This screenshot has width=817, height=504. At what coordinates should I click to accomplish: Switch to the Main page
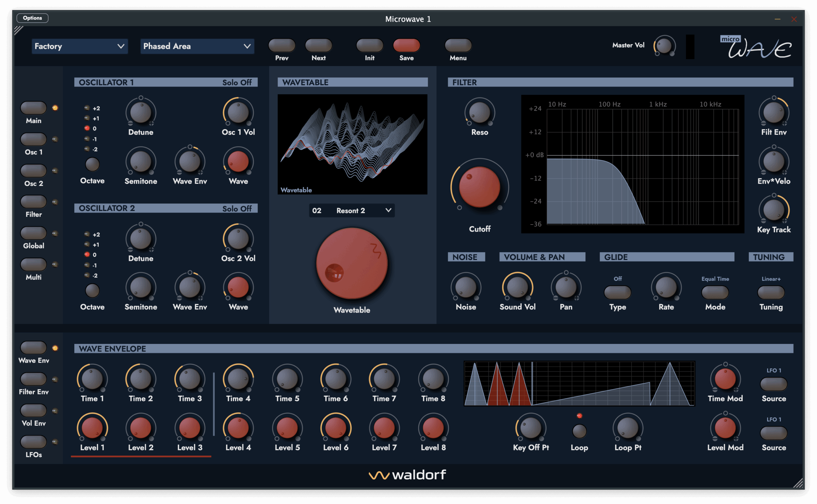33,108
